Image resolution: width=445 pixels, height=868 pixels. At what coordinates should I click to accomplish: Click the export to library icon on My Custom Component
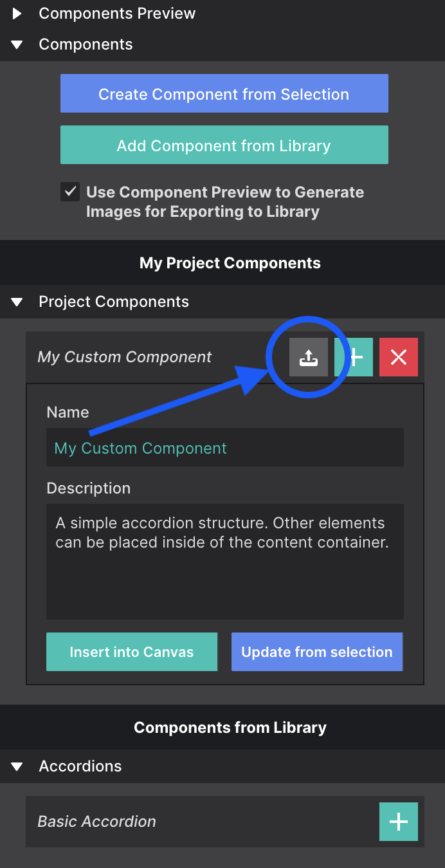(x=309, y=357)
